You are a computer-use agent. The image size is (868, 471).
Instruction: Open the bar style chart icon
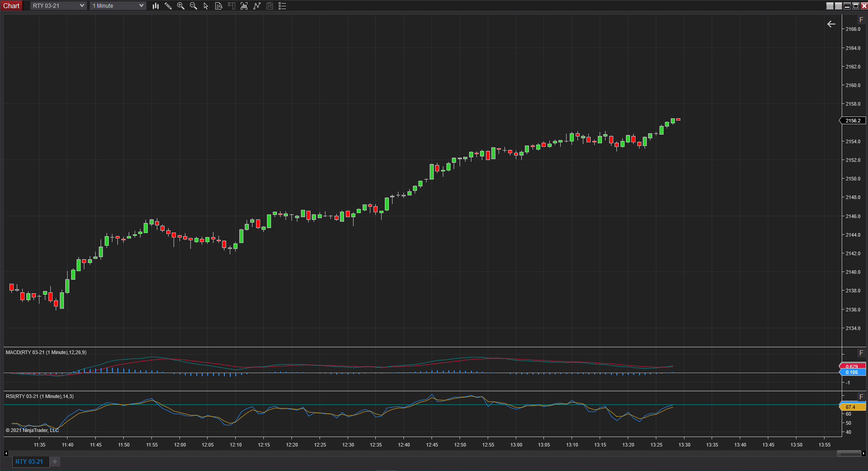(x=155, y=6)
